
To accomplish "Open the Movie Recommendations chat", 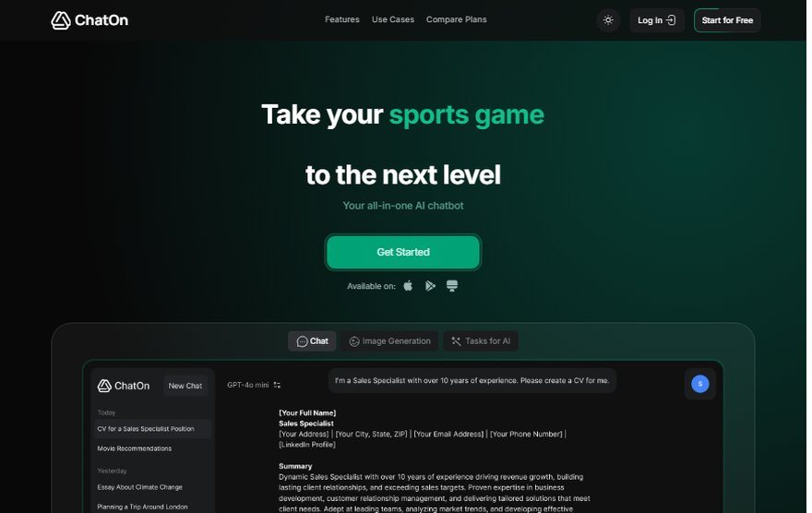I will (134, 448).
